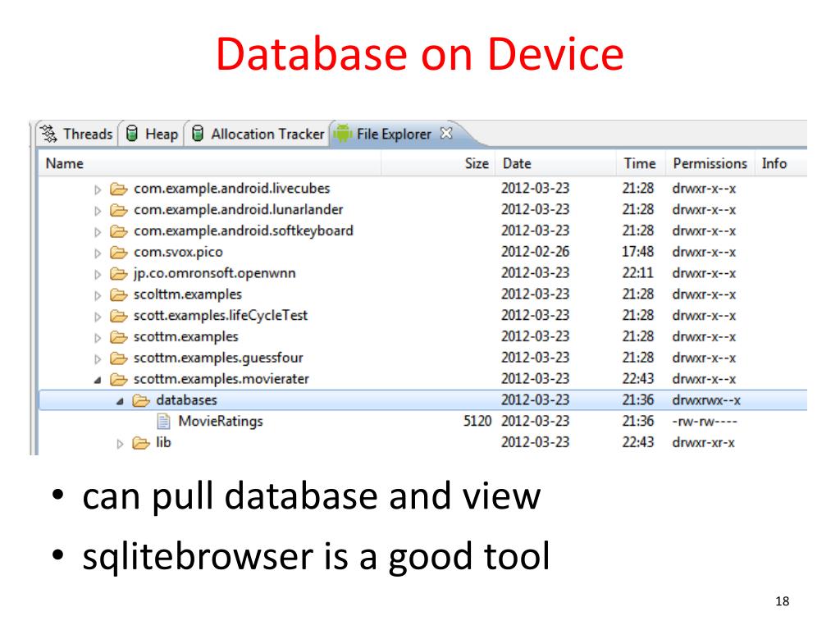Click the Android icon on File Explorer tab
This screenshot has height=630, width=840.
point(342,134)
